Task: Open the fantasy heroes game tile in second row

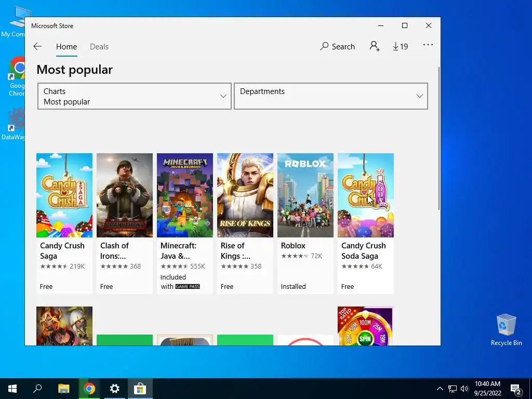Action: [64, 326]
